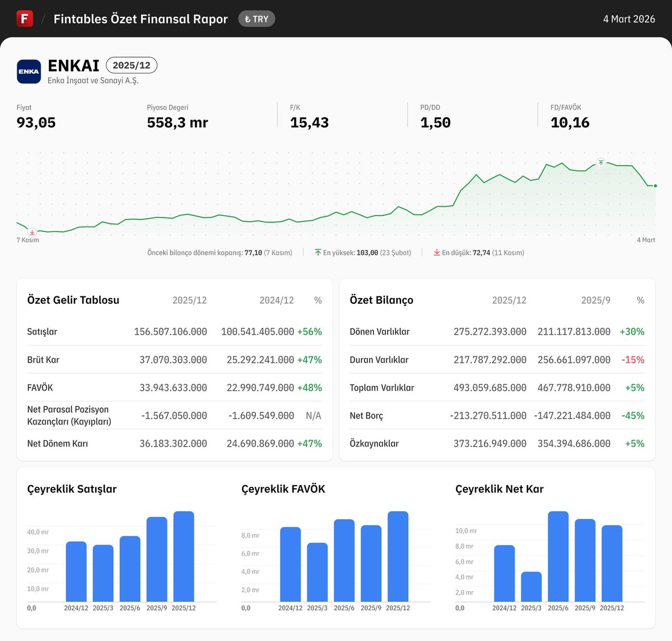Image resolution: width=672 pixels, height=641 pixels.
Task: Click the F/K value 15,43
Action: click(309, 123)
